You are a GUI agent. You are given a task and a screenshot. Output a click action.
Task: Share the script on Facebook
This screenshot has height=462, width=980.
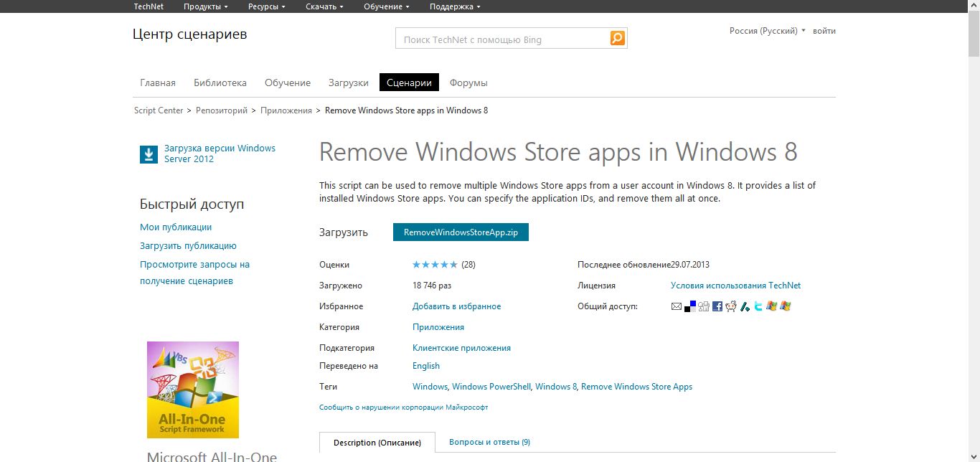717,306
